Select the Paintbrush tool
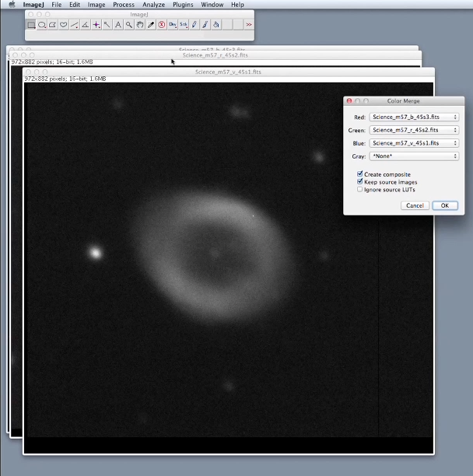Viewport: 473px width, 476px height. 205,25
